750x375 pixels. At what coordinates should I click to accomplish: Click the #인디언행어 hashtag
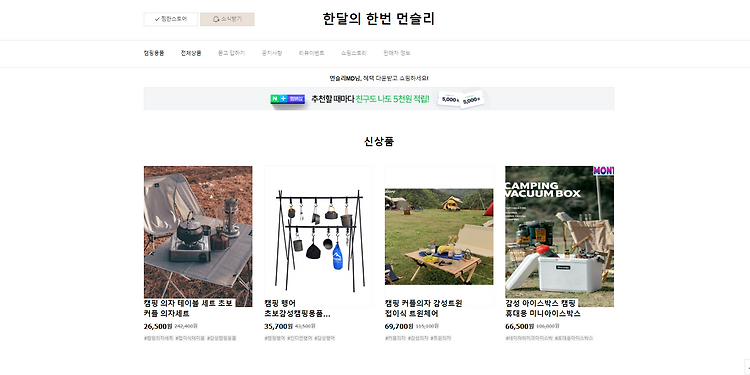click(x=301, y=338)
